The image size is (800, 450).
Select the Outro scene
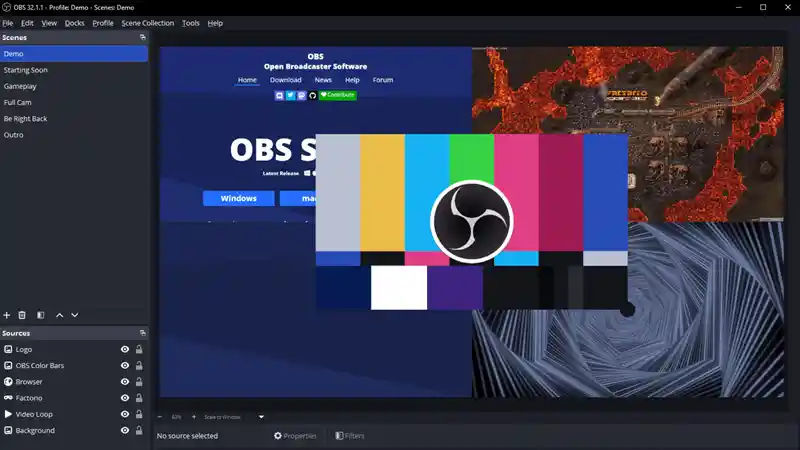point(74,135)
